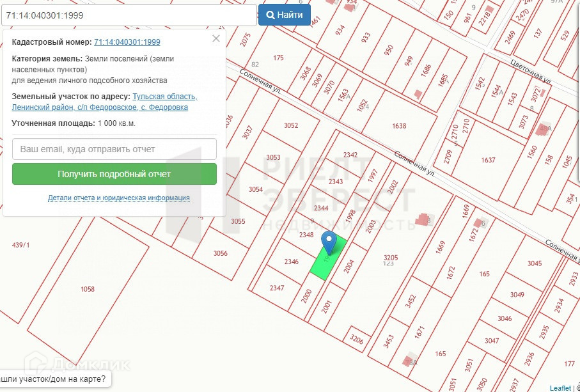Select parcel 2003 on the map

[x=371, y=226]
